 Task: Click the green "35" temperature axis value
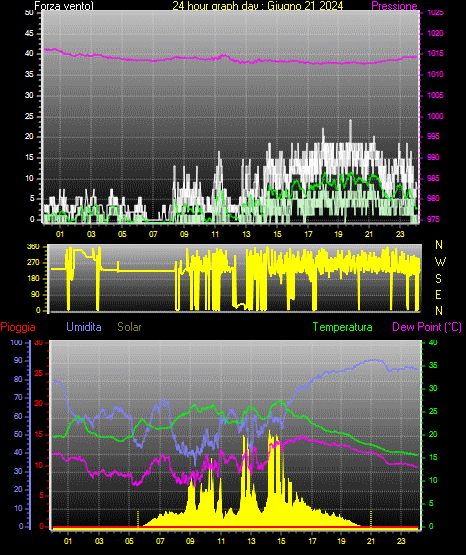[433, 365]
